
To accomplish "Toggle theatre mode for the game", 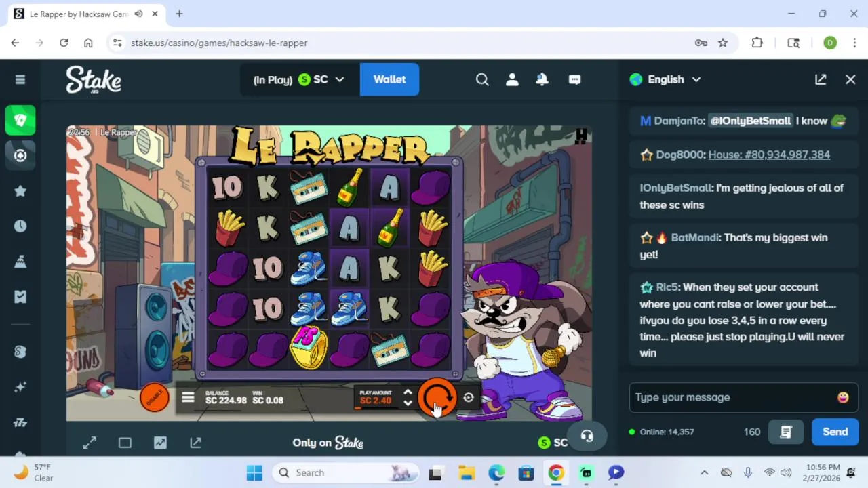I will coord(125,443).
